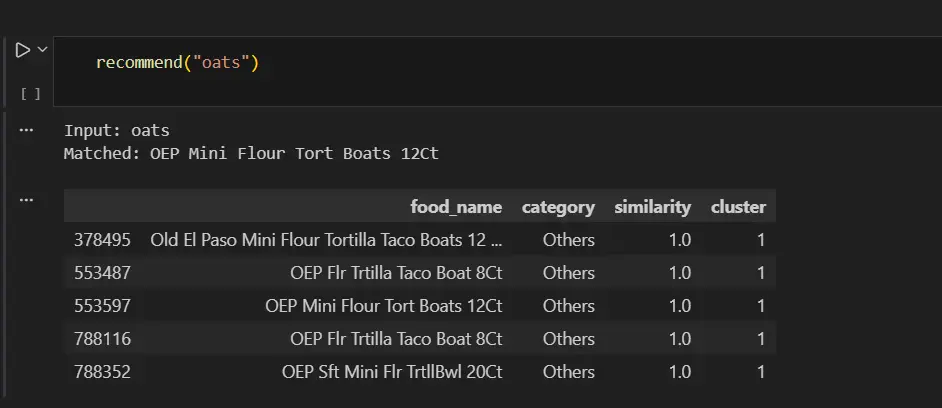
Task: Click the recommend function name in code
Action: [x=138, y=63]
